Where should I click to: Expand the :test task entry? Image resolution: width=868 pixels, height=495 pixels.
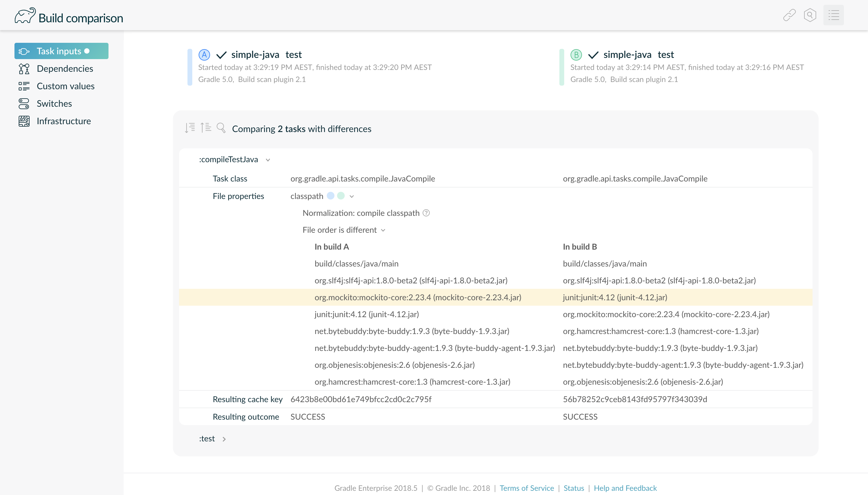224,439
